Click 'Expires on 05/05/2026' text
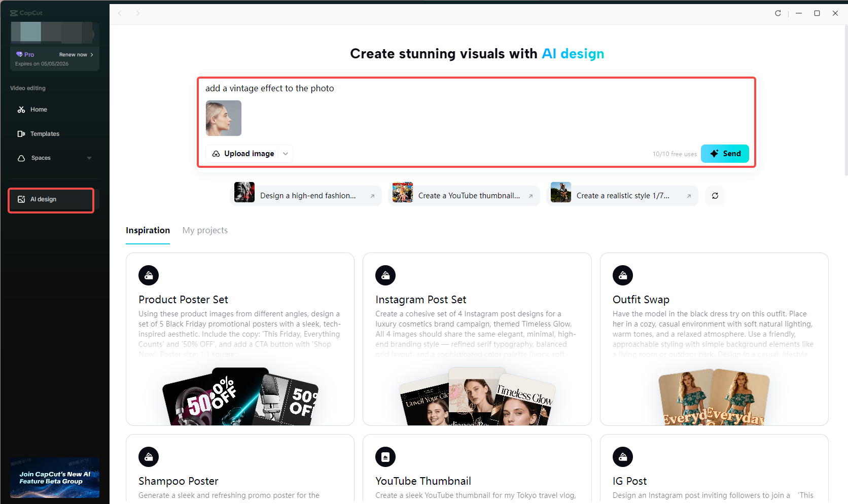This screenshot has width=848, height=504. [42, 64]
